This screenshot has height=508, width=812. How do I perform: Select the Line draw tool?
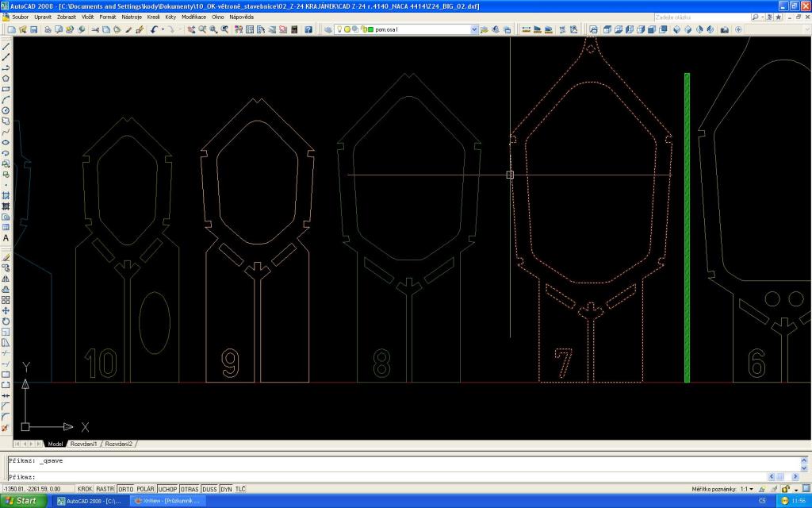click(6, 47)
